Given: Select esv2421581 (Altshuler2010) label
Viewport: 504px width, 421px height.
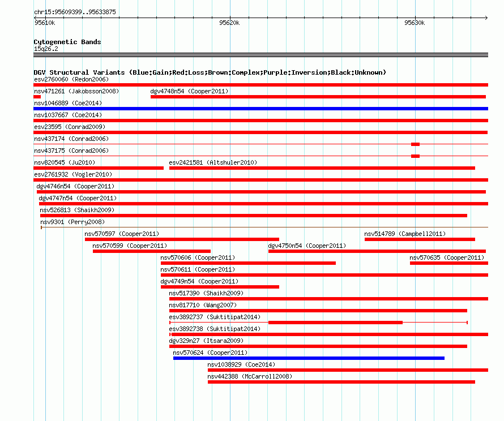Looking at the screenshot, I should pyautogui.click(x=213, y=162).
